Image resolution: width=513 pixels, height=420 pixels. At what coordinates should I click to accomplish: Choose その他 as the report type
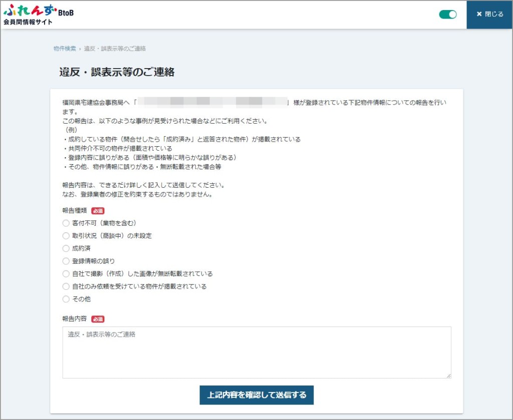66,298
